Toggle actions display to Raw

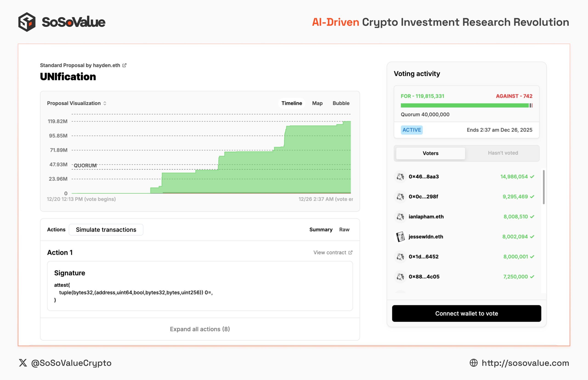[344, 229]
